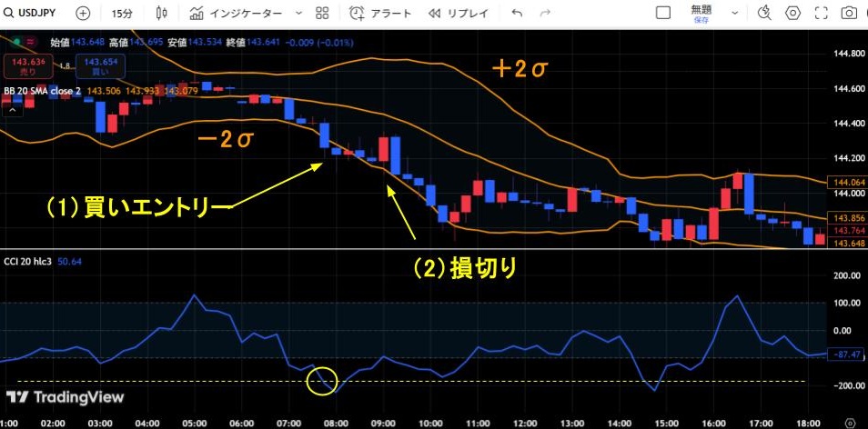
Task: Click the 143.648 price axis label
Action: pos(845,244)
